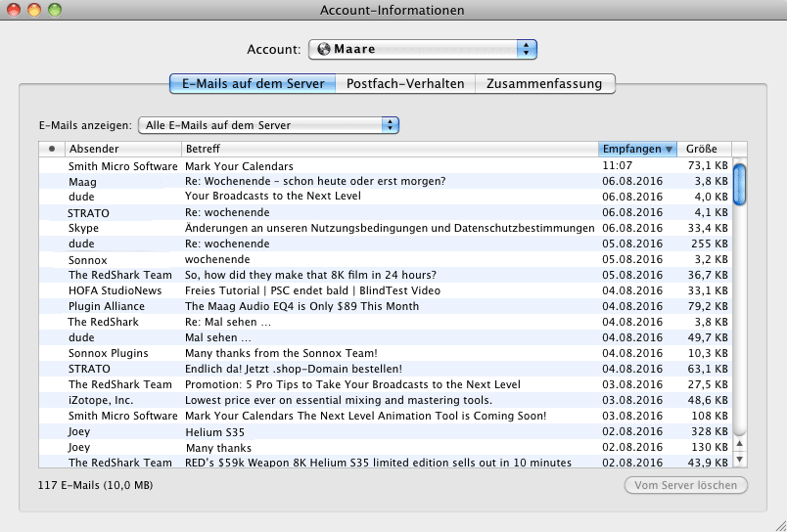Select 'So, how did they make that 8K film' email
The height and width of the screenshot is (532, 787).
[x=386, y=275]
